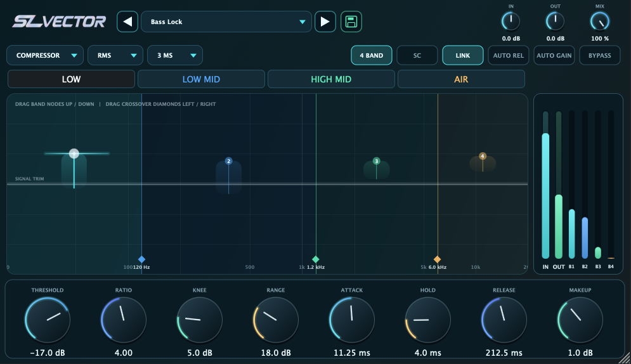Click the resize grip in the corner
The width and height of the screenshot is (631, 364).
pos(624,358)
